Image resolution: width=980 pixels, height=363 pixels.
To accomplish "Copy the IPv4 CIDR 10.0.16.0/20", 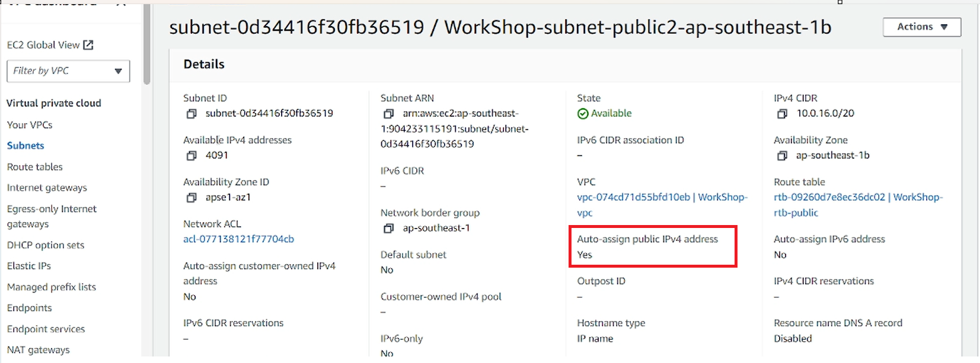I will click(782, 114).
